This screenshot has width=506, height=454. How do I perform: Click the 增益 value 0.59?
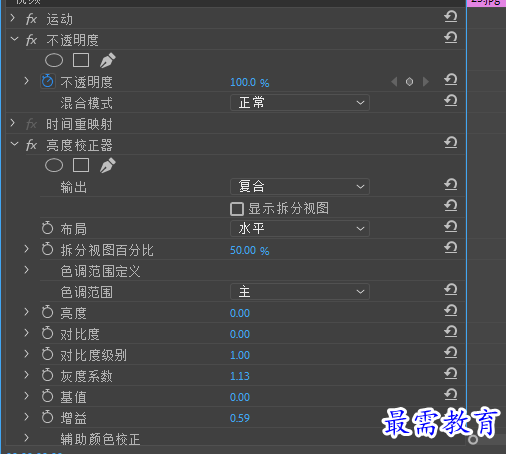point(240,418)
